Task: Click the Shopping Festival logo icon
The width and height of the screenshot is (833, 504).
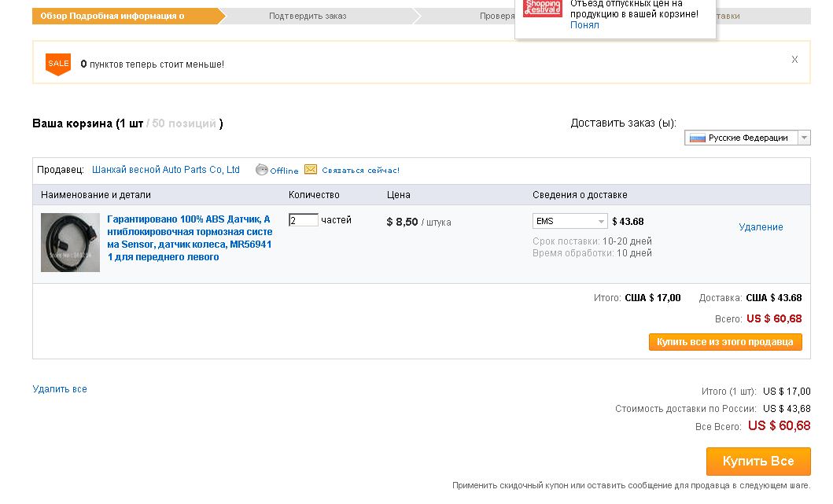Action: click(543, 8)
